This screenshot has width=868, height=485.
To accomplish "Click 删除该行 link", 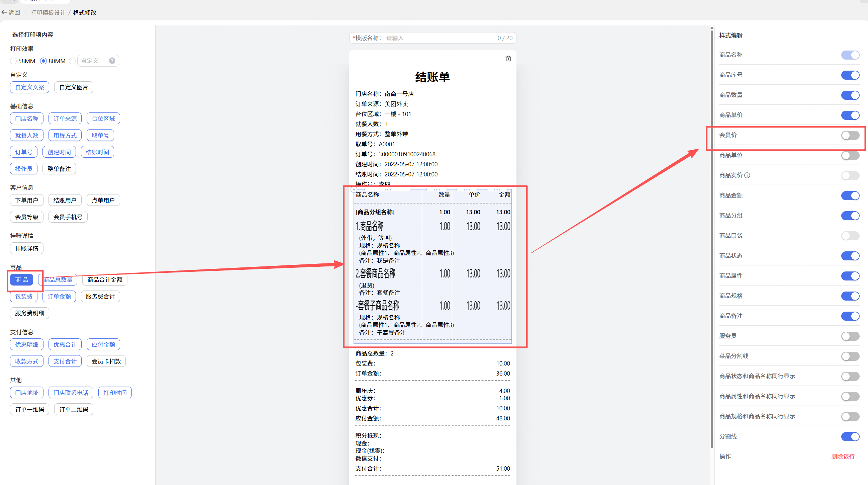I will click(x=842, y=456).
